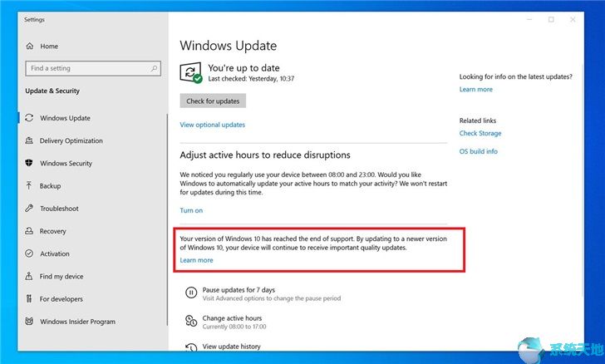Click the Recovery icon in sidebar

[29, 231]
